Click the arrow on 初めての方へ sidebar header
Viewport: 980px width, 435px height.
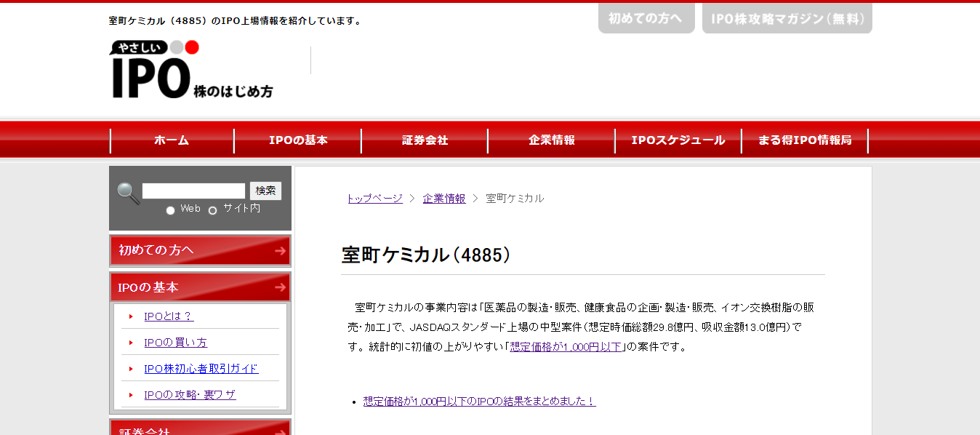click(280, 251)
